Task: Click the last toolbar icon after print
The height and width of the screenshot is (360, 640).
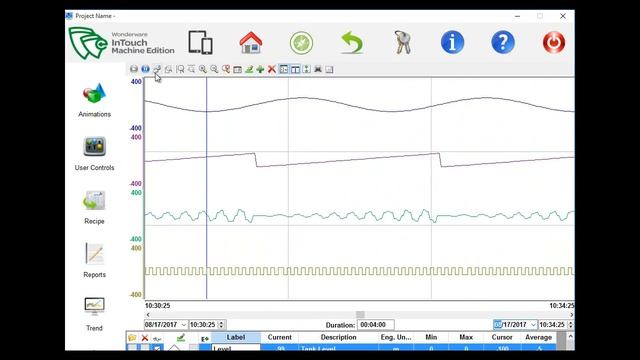Action: [329, 69]
